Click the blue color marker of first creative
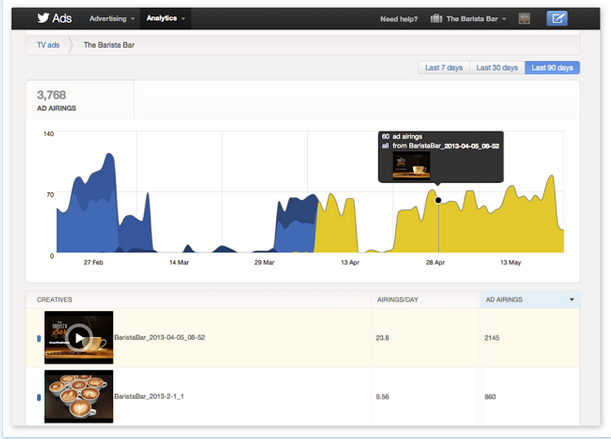Image resolution: width=611 pixels, height=439 pixels. 39,339
